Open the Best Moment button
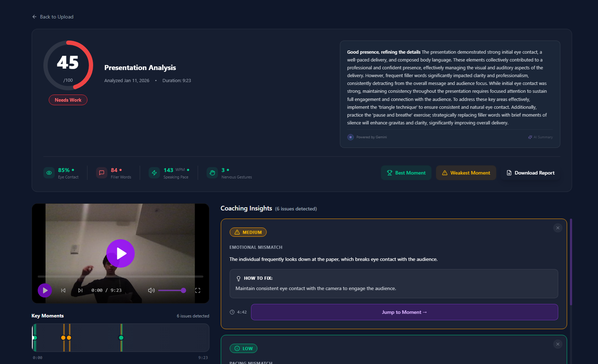The width and height of the screenshot is (598, 364). (x=406, y=173)
